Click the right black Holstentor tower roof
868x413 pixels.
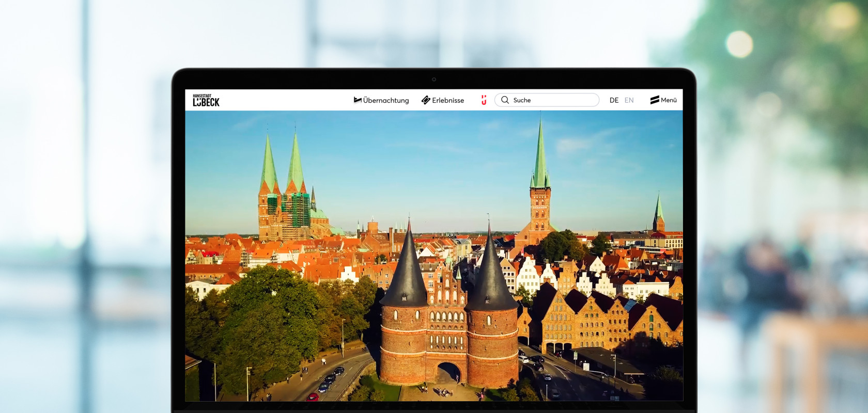[490, 274]
